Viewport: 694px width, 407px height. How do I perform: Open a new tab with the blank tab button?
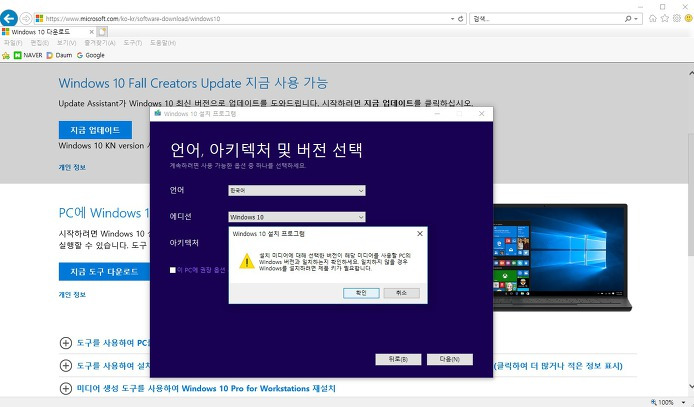coord(102,32)
